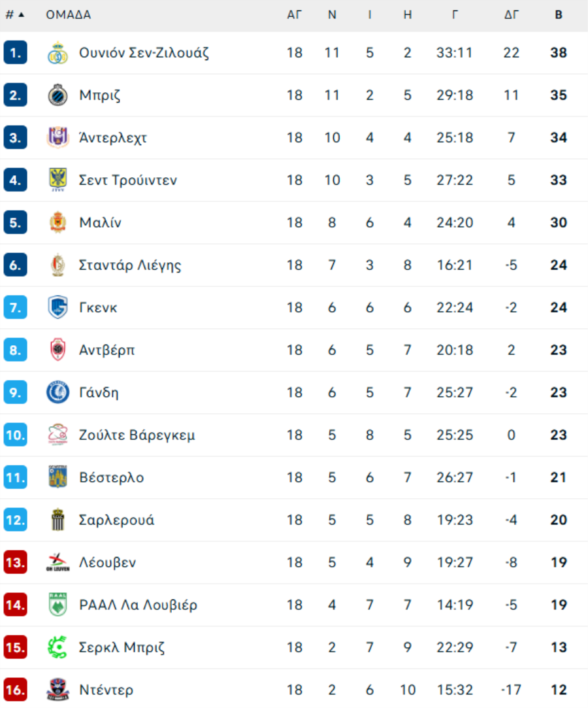Click the dark blue position 1 badge
This screenshot has width=588, height=708.
point(15,53)
